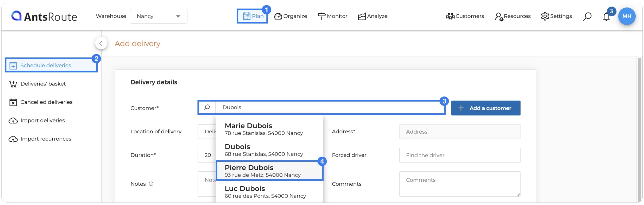This screenshot has height=205, width=644.
Task: Click the global search magnifier icon
Action: [x=587, y=17]
